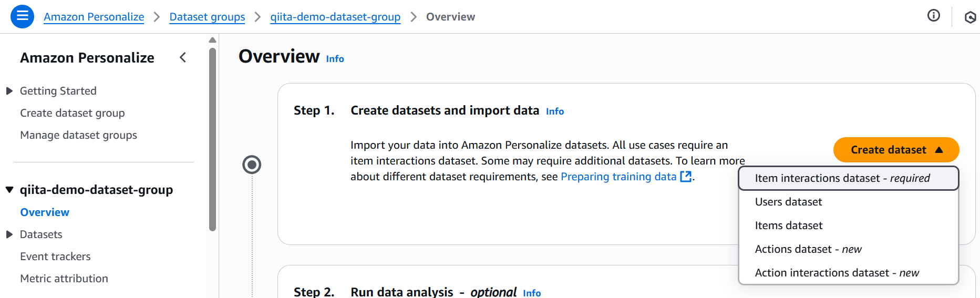Open Event trackers in sidebar
The image size is (980, 298).
point(55,256)
